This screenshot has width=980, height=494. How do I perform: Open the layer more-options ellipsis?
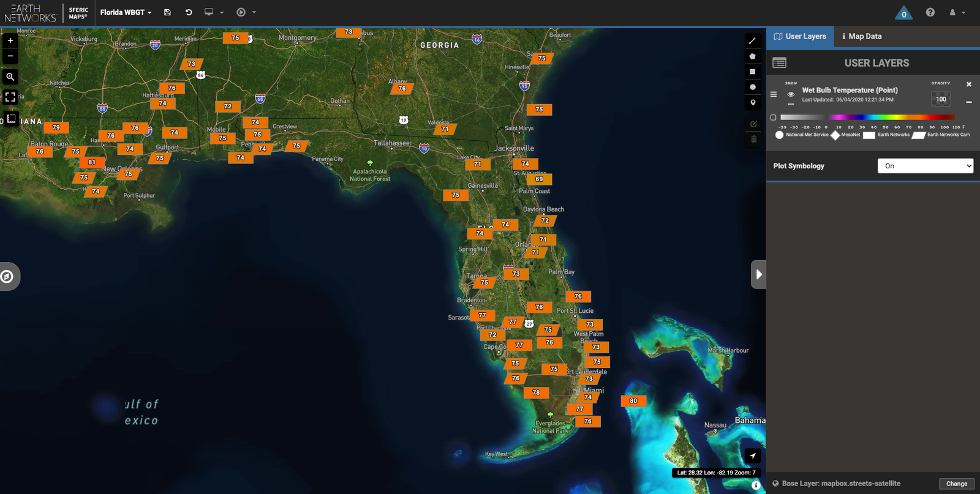coord(791,104)
